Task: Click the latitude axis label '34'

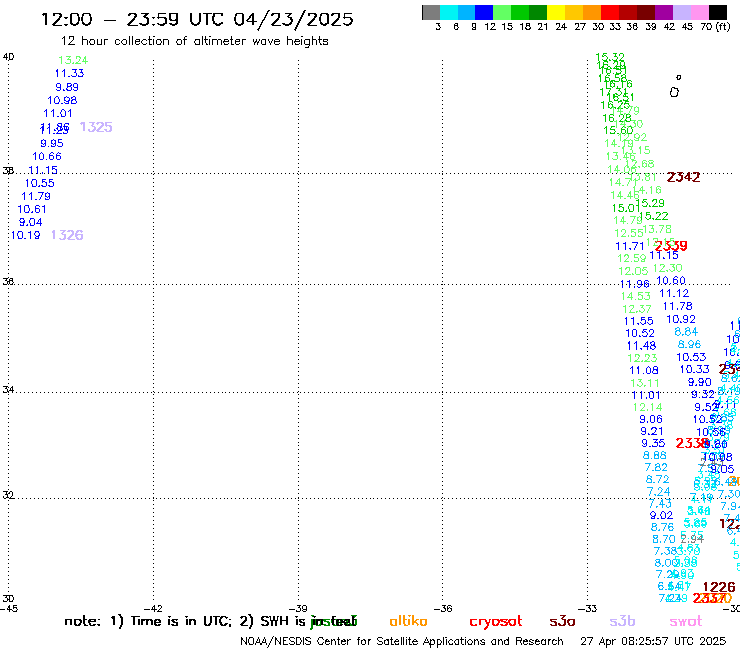Action: tap(8, 390)
